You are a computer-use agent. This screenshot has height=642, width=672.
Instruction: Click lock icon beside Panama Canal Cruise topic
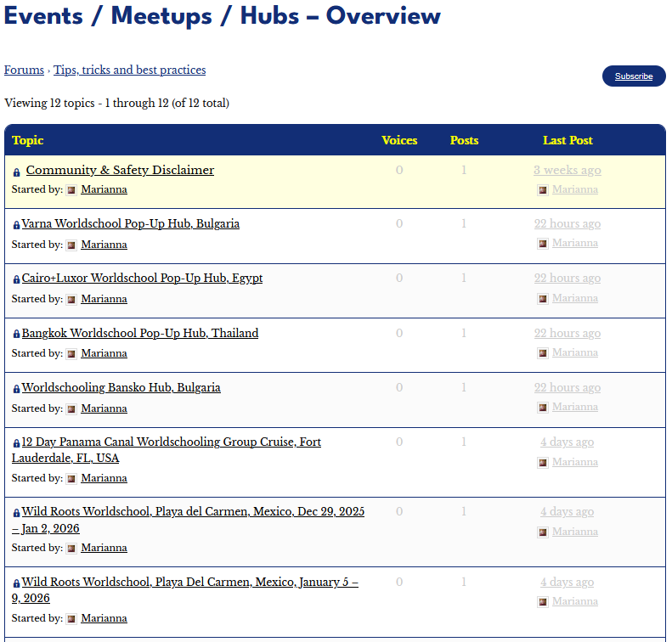pyautogui.click(x=16, y=442)
